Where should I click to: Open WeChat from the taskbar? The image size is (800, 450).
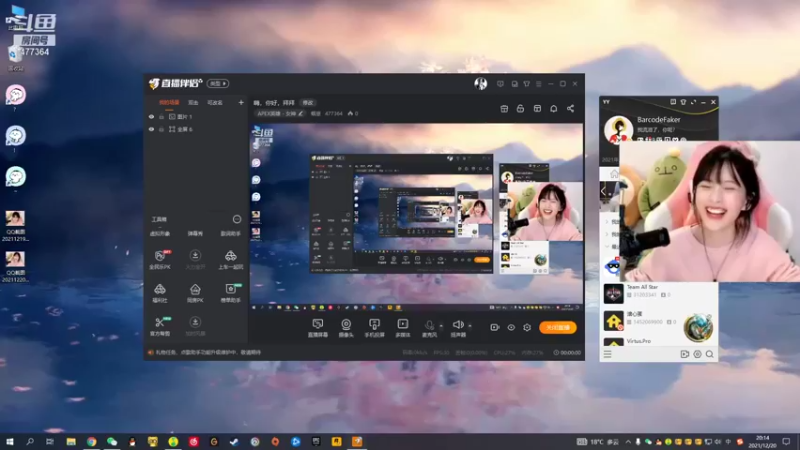(112, 442)
